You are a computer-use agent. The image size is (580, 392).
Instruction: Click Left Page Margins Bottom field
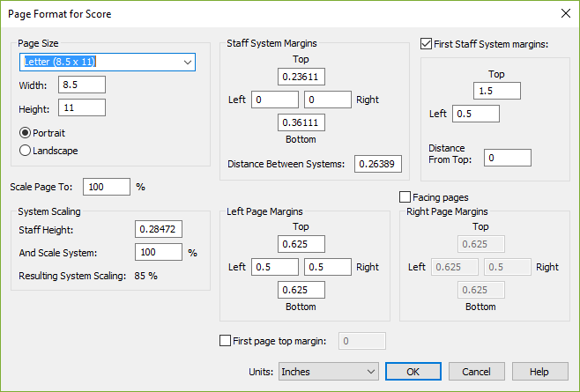click(x=301, y=290)
